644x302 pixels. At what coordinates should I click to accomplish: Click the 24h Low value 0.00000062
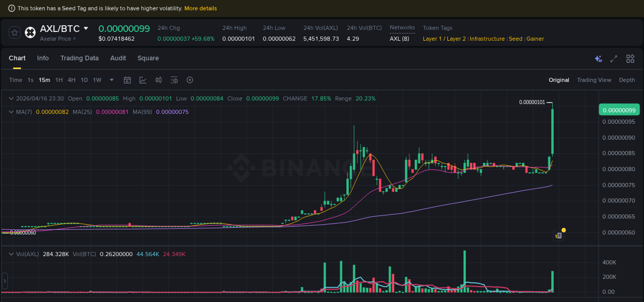[279, 39]
